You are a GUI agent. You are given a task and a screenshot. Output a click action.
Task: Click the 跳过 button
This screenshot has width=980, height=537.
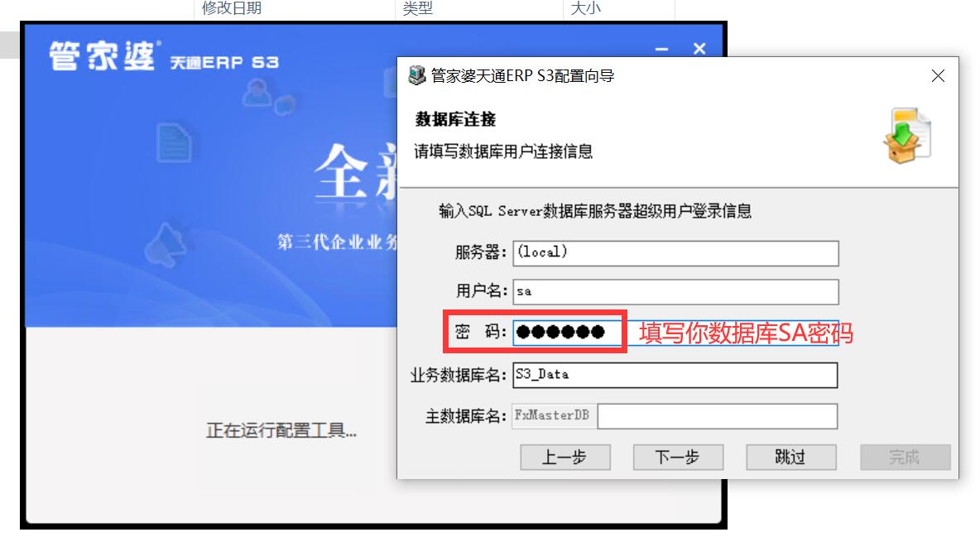791,458
